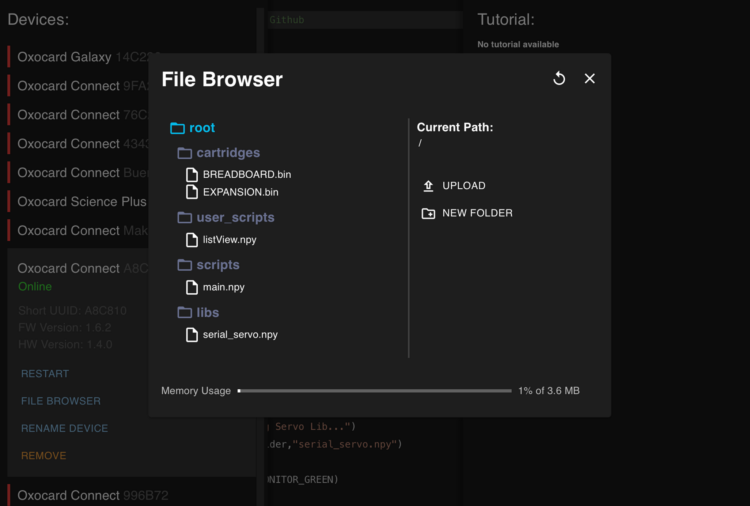Click the serial_servo.npy file icon
Screen dimensions: 750x506
point(193,335)
